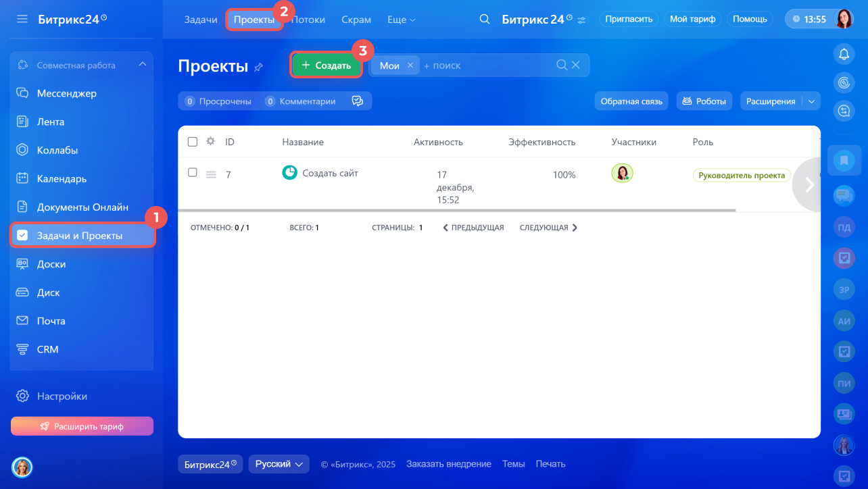The height and width of the screenshot is (489, 868).
Task: Open the notifications bell
Action: pos(844,54)
